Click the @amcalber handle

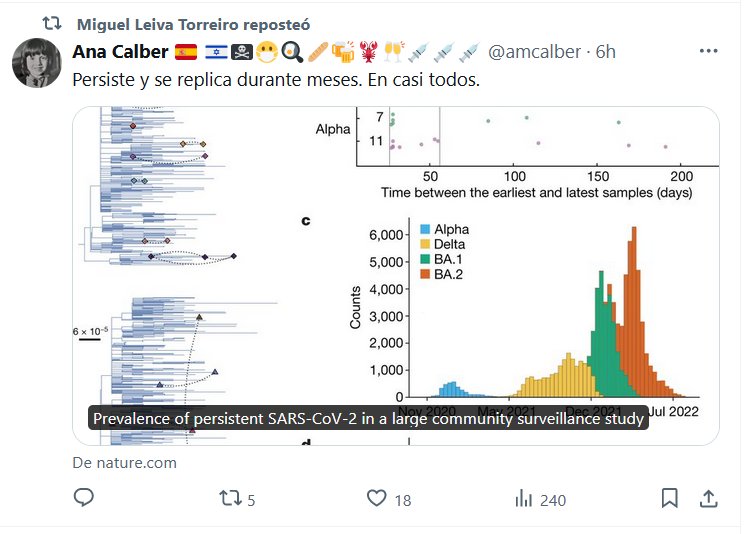(536, 52)
